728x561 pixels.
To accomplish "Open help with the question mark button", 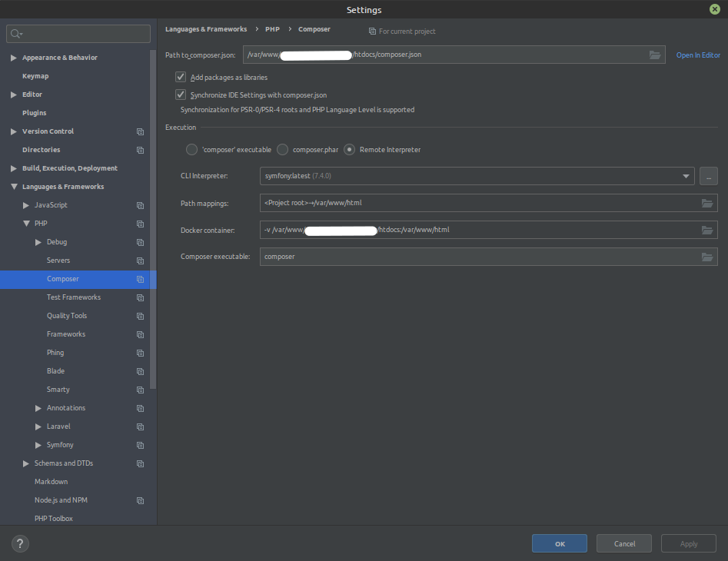I will point(20,543).
